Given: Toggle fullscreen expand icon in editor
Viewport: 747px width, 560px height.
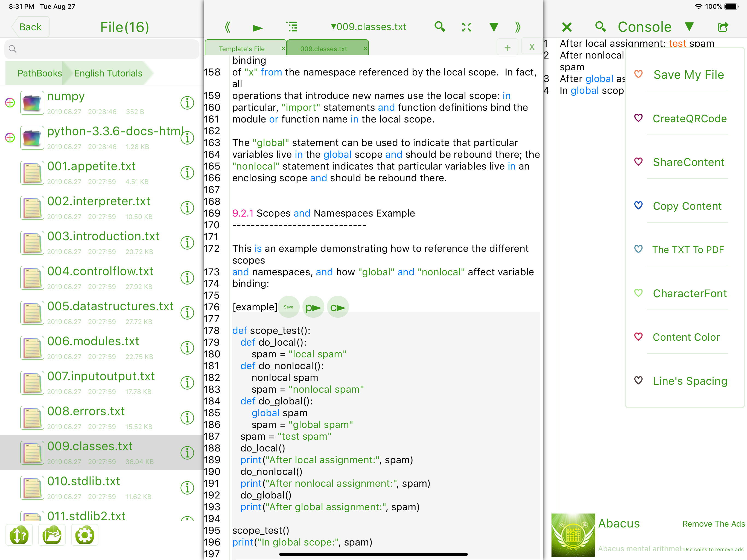Looking at the screenshot, I should coord(467,27).
